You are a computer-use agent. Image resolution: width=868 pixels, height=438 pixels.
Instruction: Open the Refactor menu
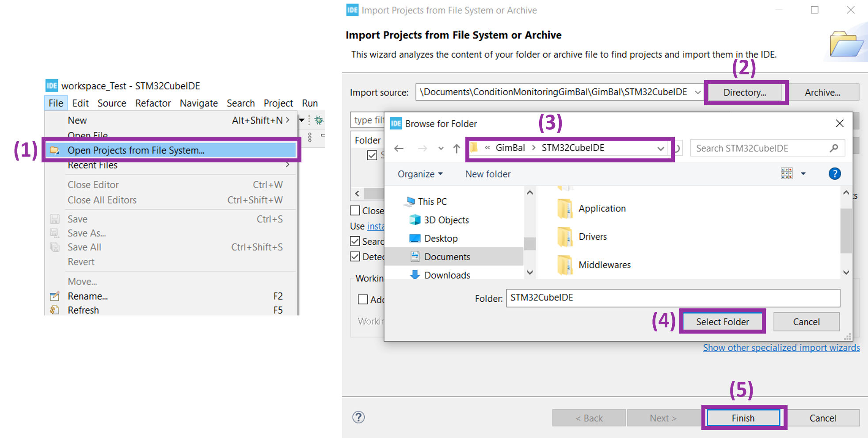(153, 103)
